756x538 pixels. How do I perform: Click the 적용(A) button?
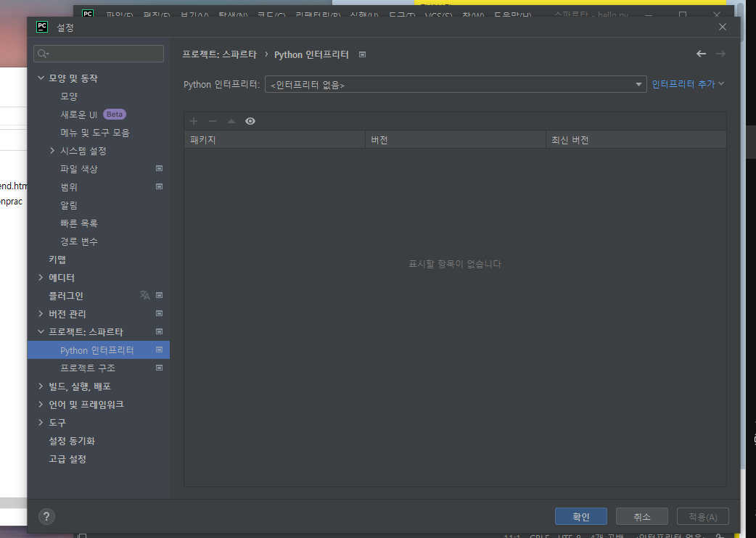pyautogui.click(x=702, y=517)
